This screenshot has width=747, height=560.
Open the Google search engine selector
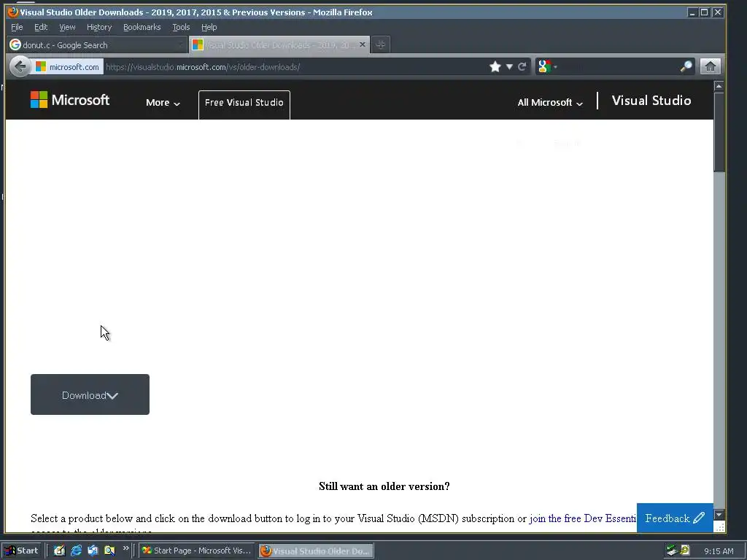tap(547, 66)
